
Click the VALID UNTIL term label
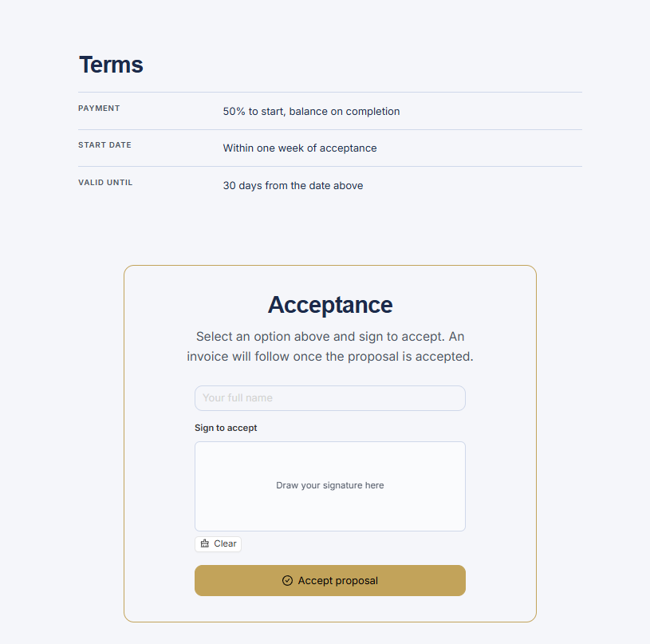105,183
